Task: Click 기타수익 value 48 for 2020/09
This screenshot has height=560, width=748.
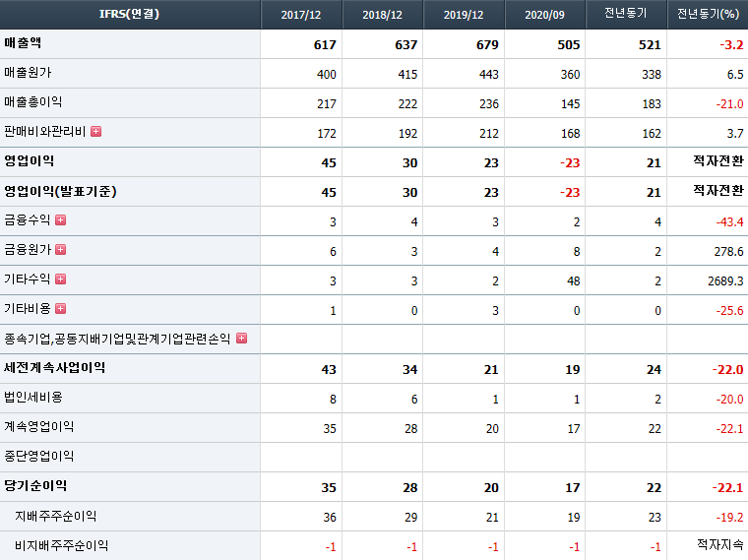Action: (x=574, y=281)
